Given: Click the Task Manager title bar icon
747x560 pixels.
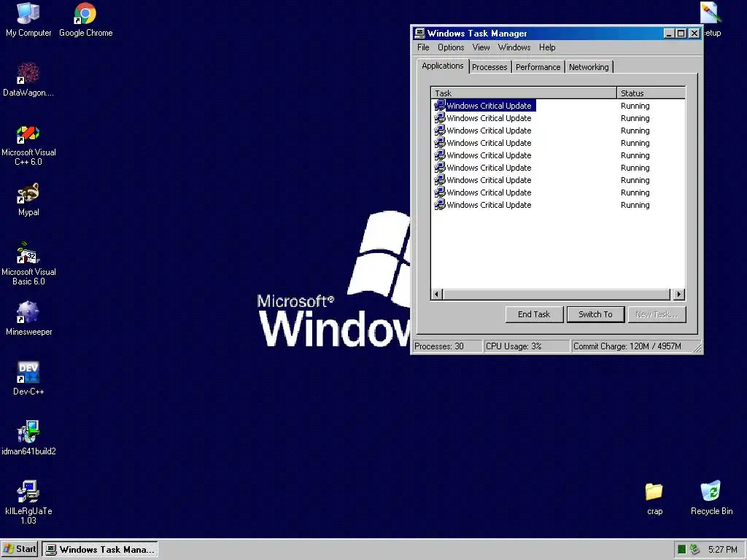Looking at the screenshot, I should (419, 33).
